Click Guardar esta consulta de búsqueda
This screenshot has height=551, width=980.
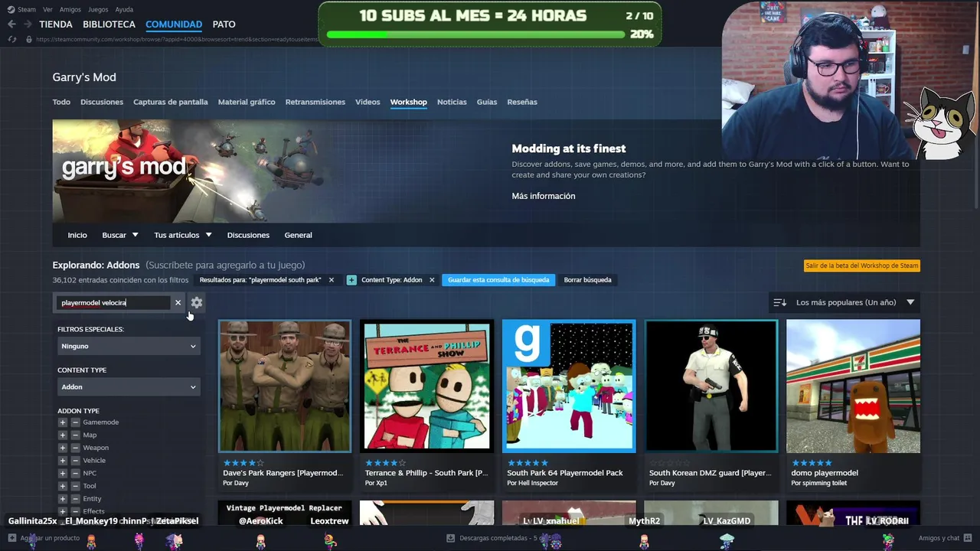point(498,280)
